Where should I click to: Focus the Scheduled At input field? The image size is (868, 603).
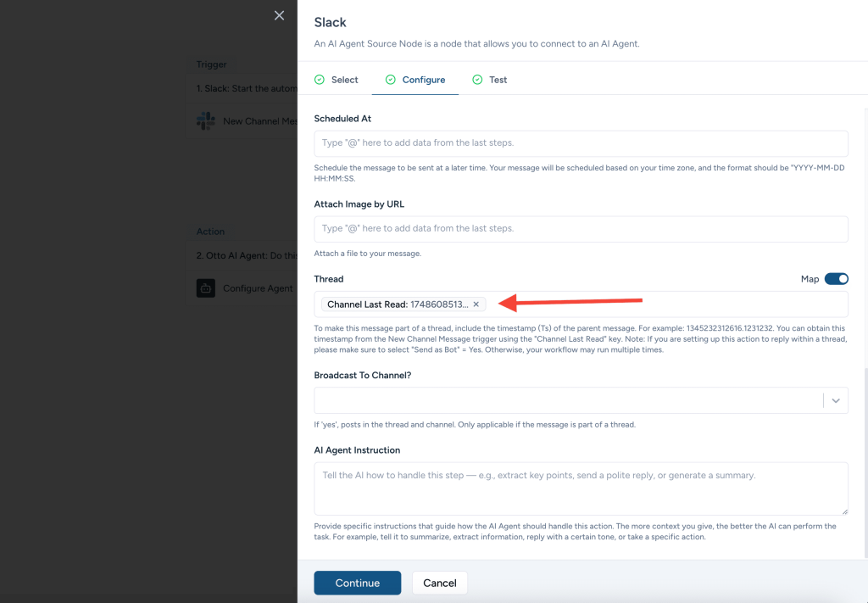pyautogui.click(x=581, y=143)
